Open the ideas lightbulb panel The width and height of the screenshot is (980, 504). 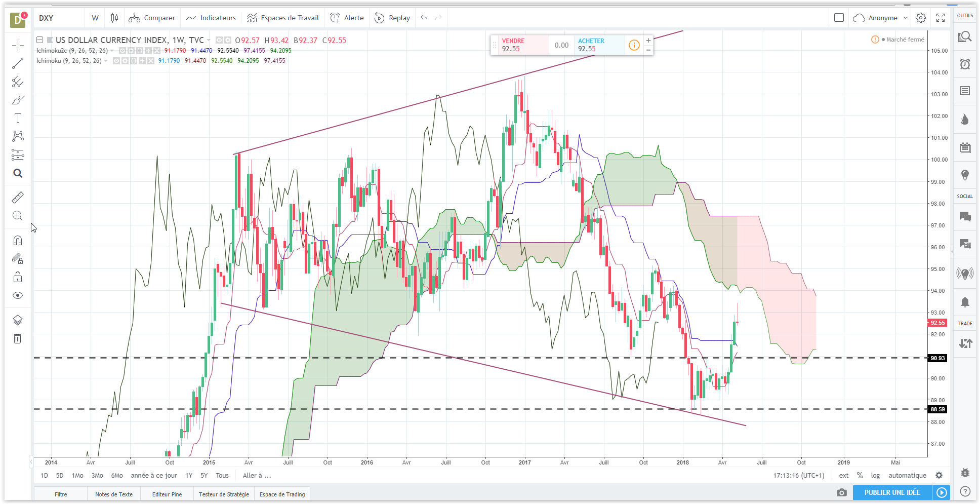tap(965, 175)
